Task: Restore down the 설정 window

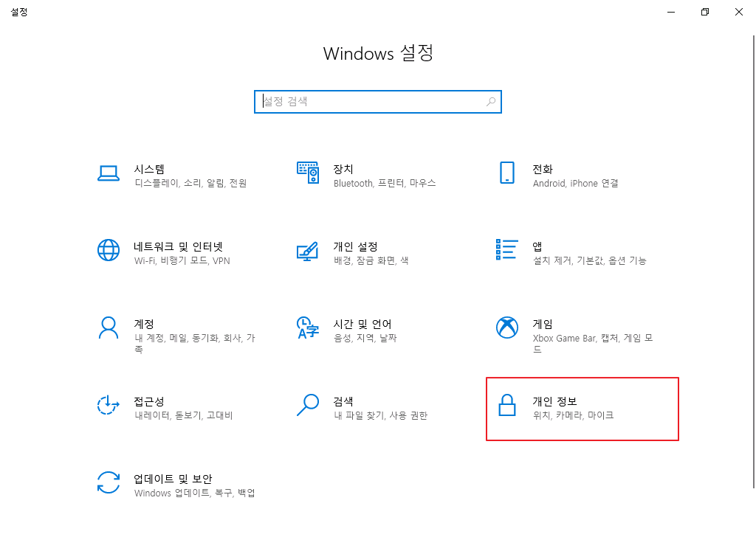Action: [705, 12]
